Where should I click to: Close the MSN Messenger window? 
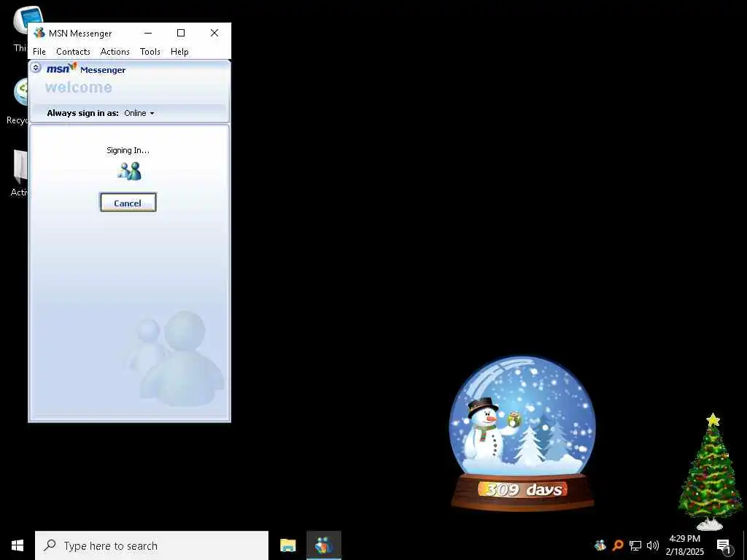tap(214, 33)
